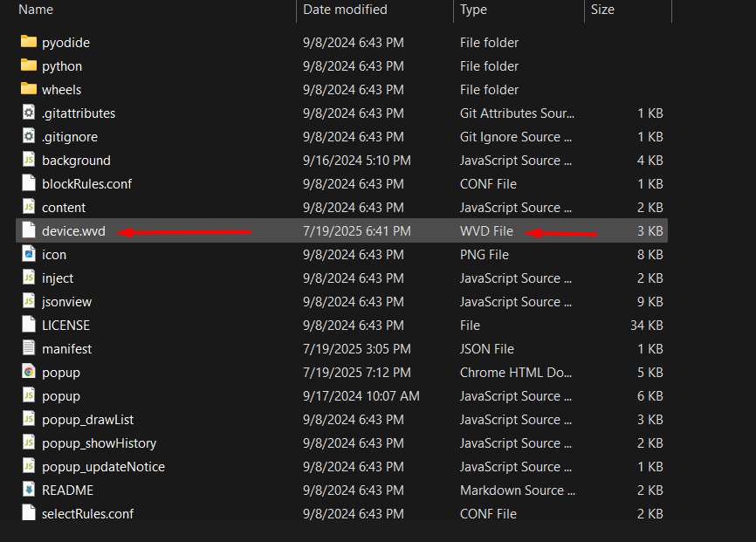Click the pyodide folder icon

pyautogui.click(x=29, y=42)
